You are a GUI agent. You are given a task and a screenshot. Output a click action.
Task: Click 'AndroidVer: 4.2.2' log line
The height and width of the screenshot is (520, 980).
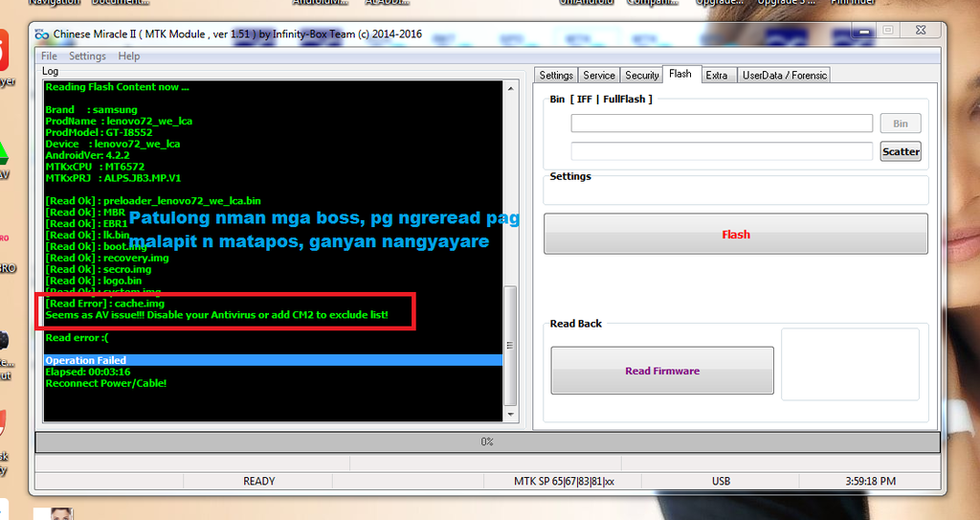click(87, 155)
